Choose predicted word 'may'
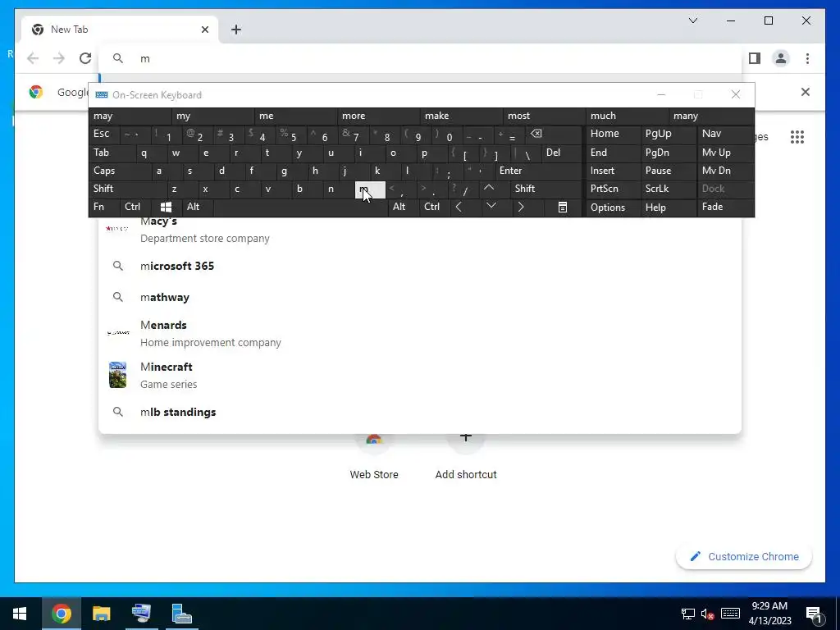The height and width of the screenshot is (630, 840). [x=130, y=116]
